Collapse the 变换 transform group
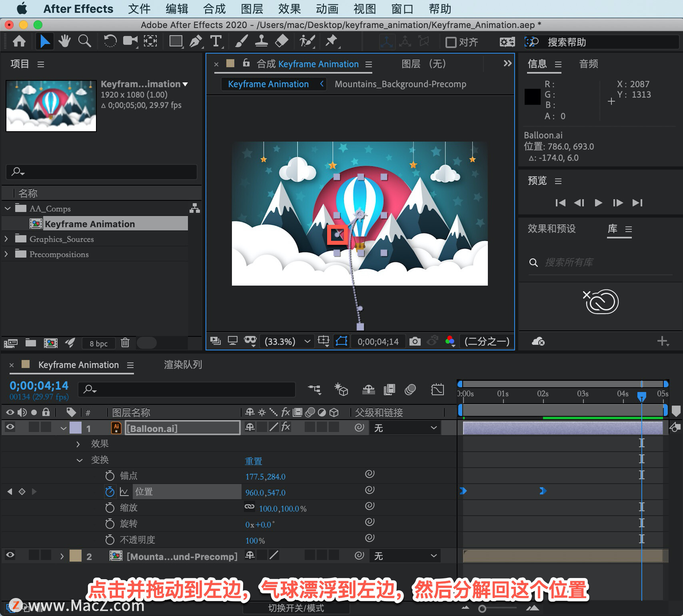The image size is (683, 616). (x=80, y=460)
